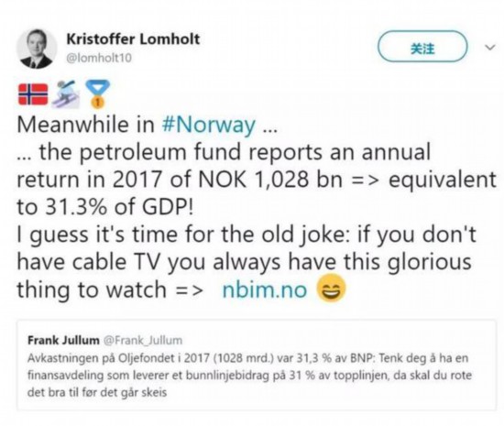The width and height of the screenshot is (504, 426).
Task: Open the @Frank_Jullum handle
Action: pos(143,340)
